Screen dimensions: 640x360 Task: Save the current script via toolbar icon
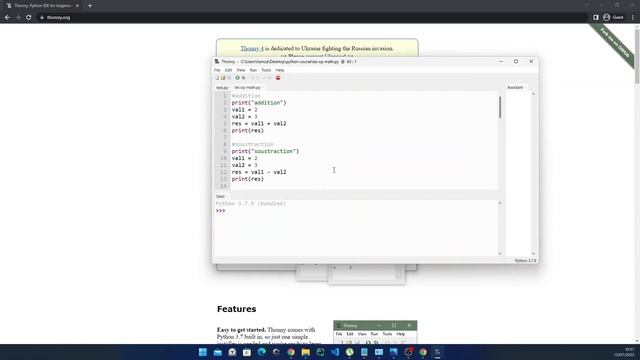[x=229, y=78]
